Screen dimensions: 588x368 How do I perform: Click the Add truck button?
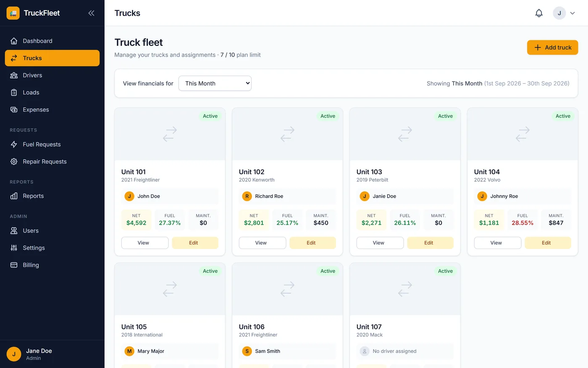(x=552, y=48)
